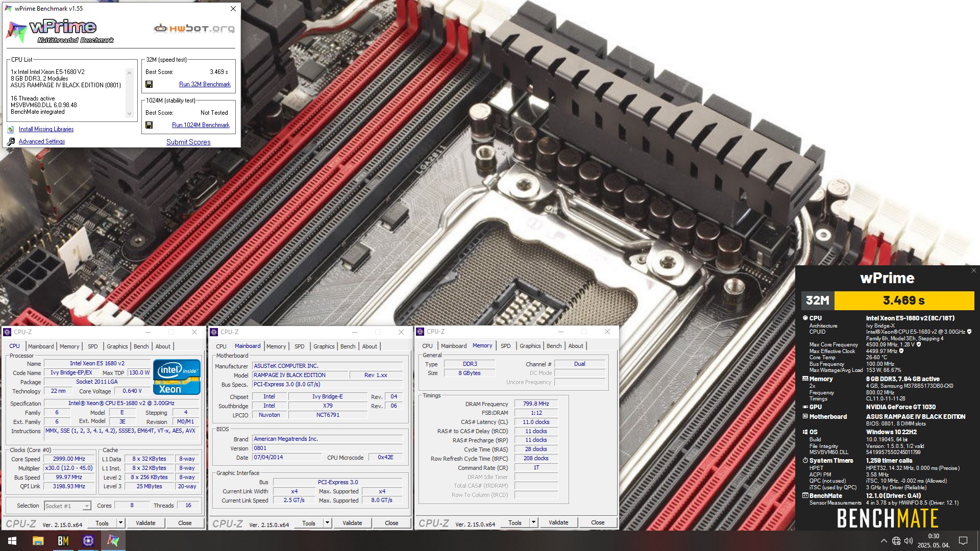The image size is (980, 551).
Task: Click the BenchMate logo in overlay
Action: pos(888,518)
